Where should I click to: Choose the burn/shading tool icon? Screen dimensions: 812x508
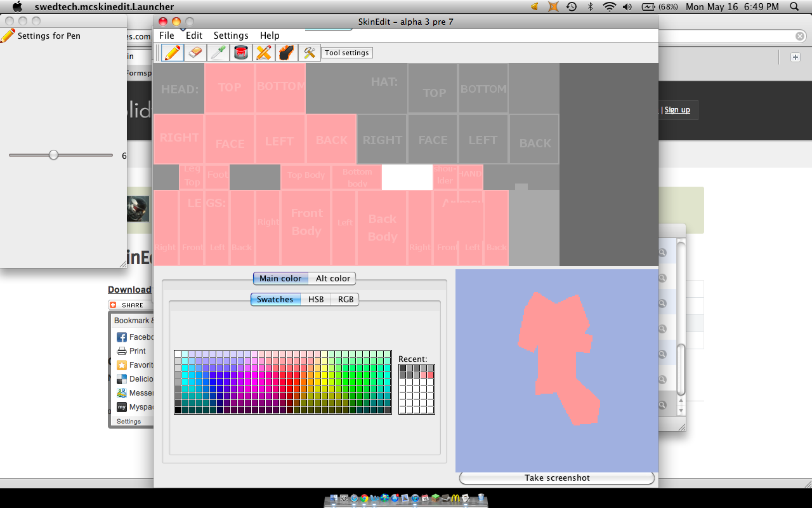[286, 52]
